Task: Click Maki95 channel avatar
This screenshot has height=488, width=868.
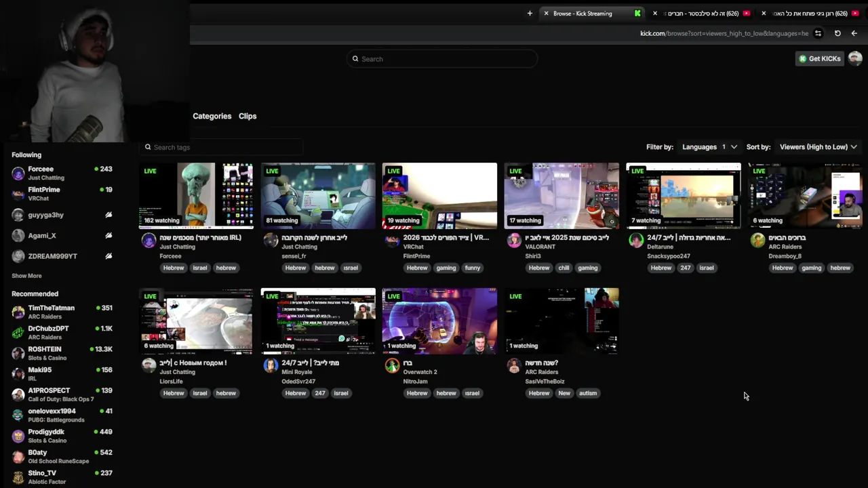Action: point(18,374)
